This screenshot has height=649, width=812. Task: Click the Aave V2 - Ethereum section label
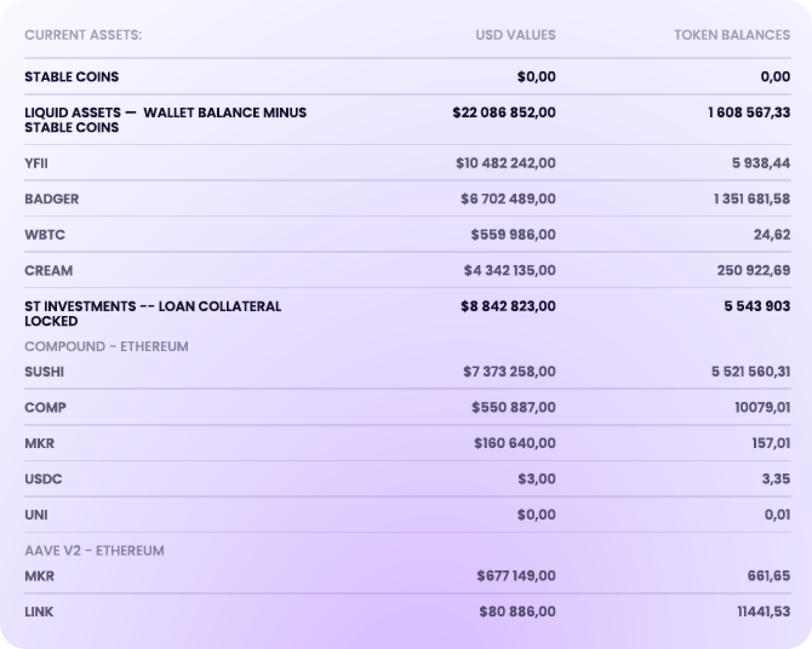[94, 551]
